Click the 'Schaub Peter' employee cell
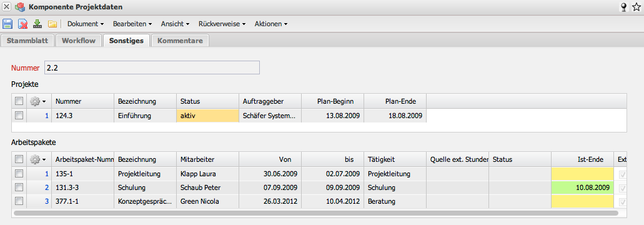Image resolution: width=644 pixels, height=225 pixels. pos(207,187)
